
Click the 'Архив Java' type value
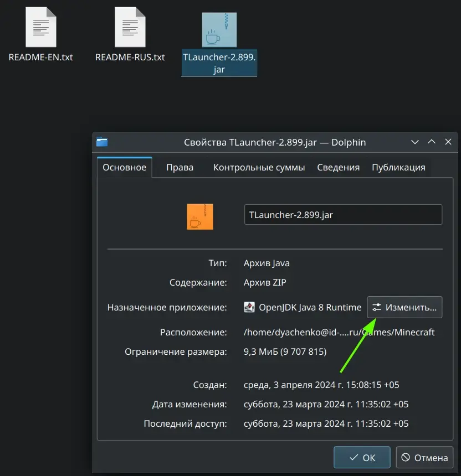click(267, 263)
